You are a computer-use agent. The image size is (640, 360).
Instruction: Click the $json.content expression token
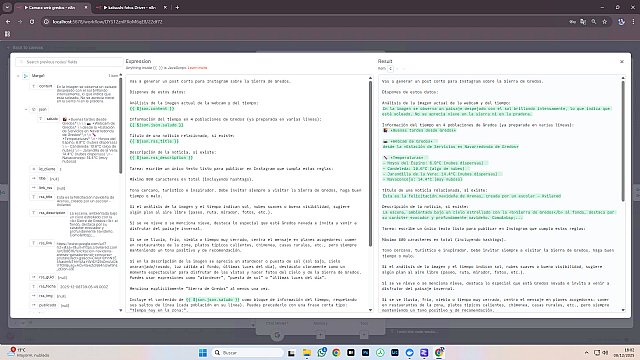coord(152,109)
